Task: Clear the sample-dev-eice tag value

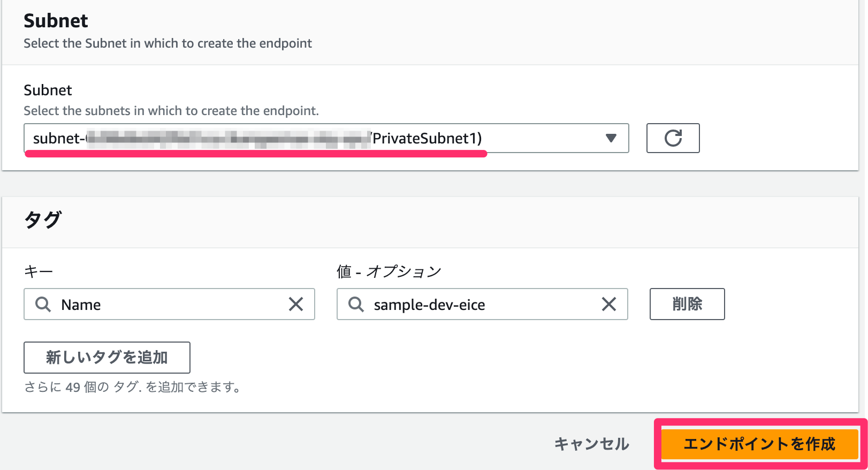Action: coord(609,304)
